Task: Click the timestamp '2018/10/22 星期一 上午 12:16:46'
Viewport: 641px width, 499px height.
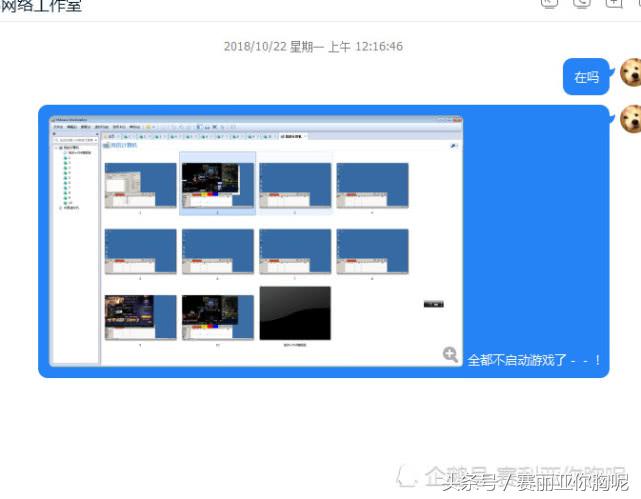Action: (x=313, y=47)
